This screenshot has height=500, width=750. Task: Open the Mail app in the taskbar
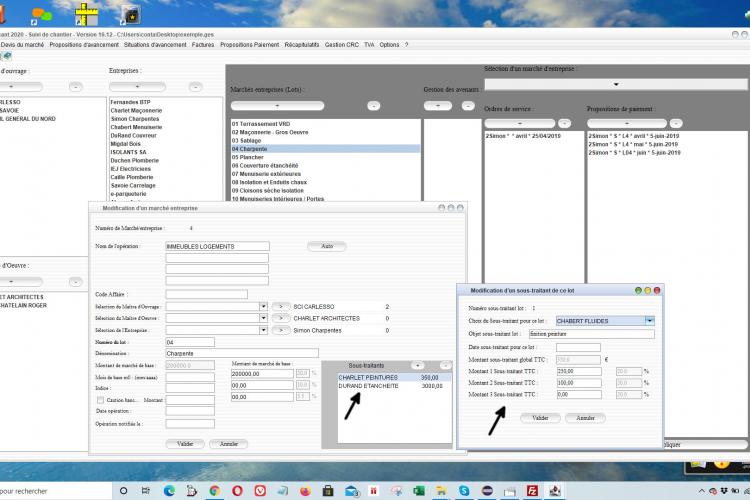(x=351, y=491)
